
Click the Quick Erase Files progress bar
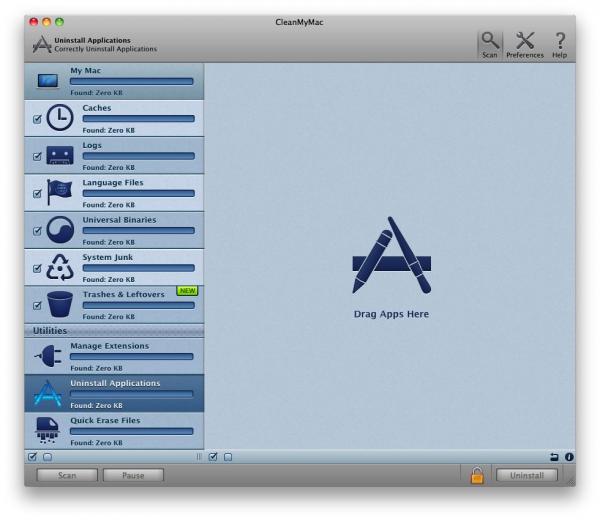coord(132,432)
